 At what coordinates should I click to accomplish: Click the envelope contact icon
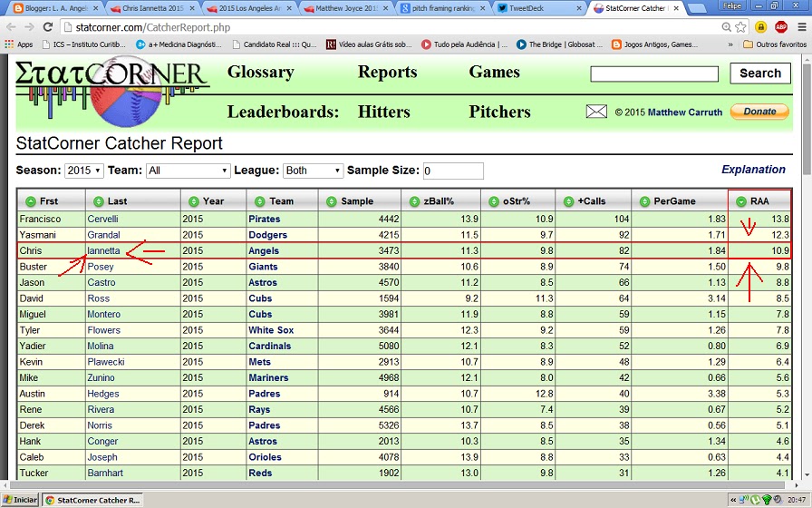pyautogui.click(x=596, y=112)
